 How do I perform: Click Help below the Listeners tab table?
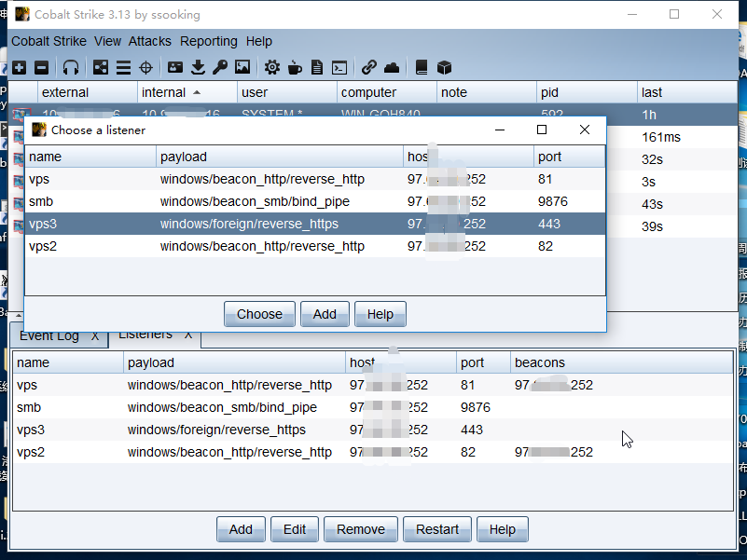click(x=503, y=529)
